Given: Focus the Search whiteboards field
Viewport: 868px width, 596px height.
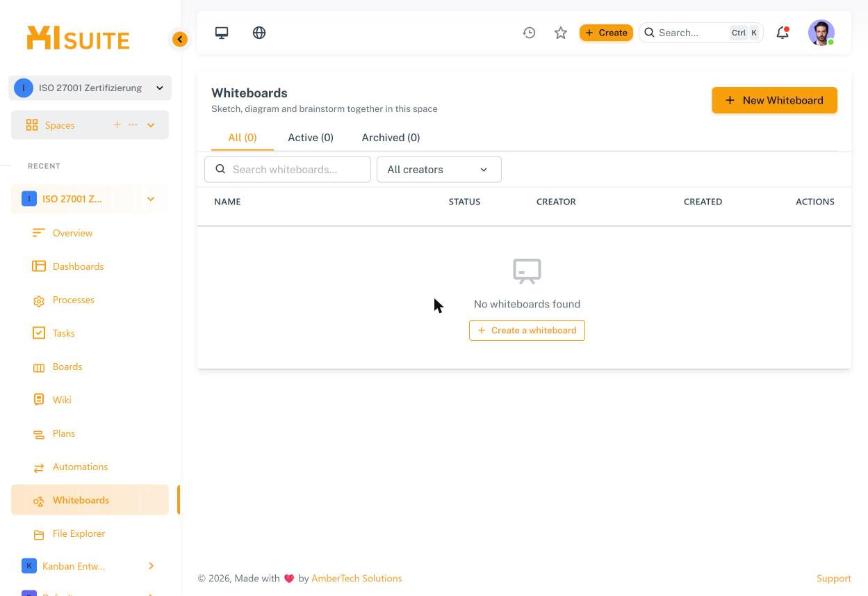Looking at the screenshot, I should click(288, 169).
